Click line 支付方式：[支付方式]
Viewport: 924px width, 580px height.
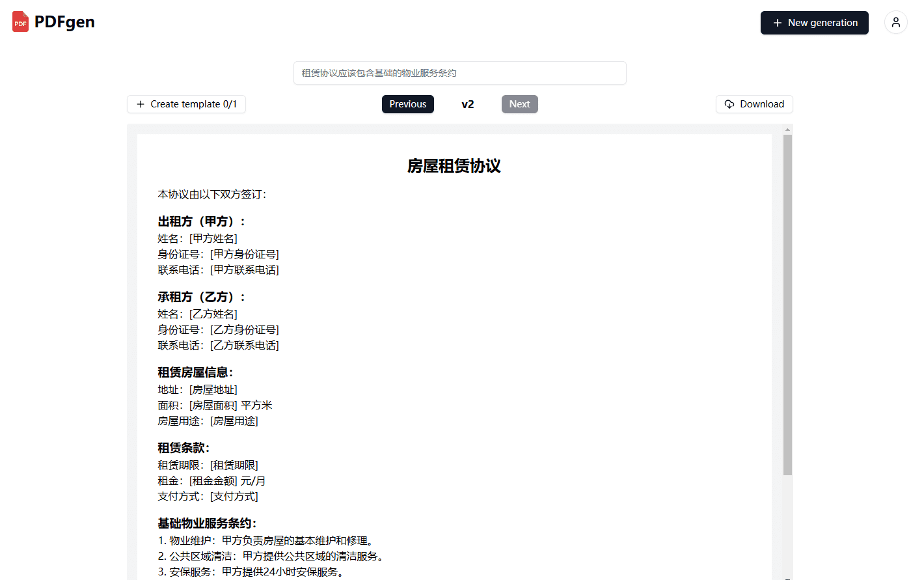click(x=208, y=496)
